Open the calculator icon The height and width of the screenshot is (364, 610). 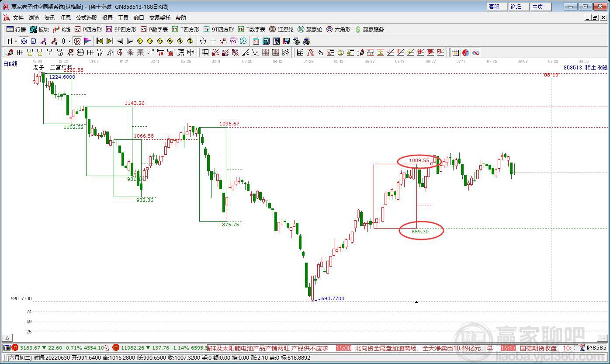click(x=266, y=41)
